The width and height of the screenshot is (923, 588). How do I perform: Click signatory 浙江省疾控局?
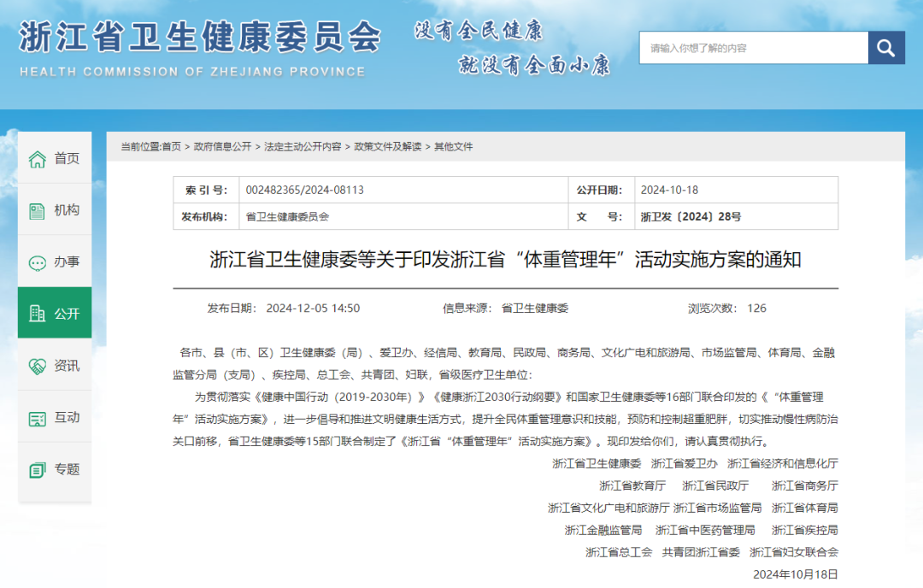coord(805,531)
